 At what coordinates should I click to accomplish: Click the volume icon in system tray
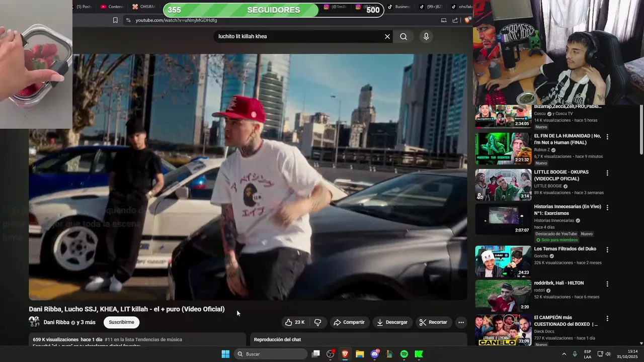(608, 354)
